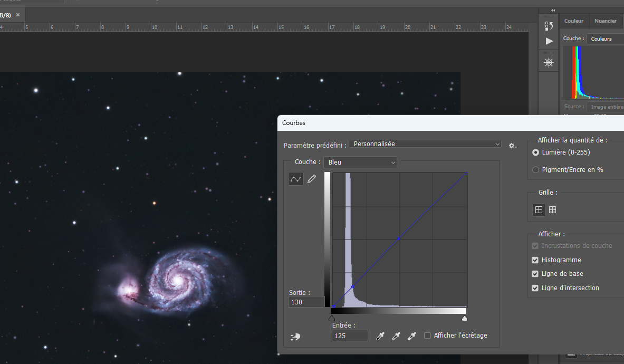
Task: Select the curve's middle control point
Action: click(399, 238)
